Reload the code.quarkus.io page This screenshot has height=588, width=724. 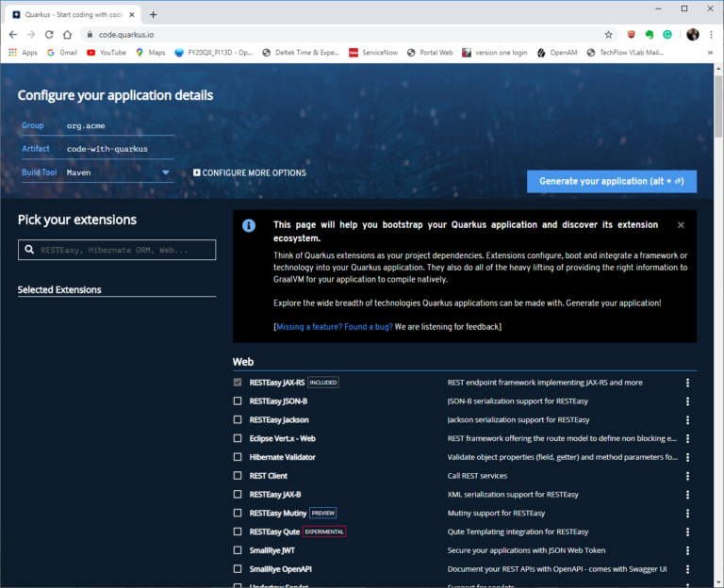tap(49, 35)
